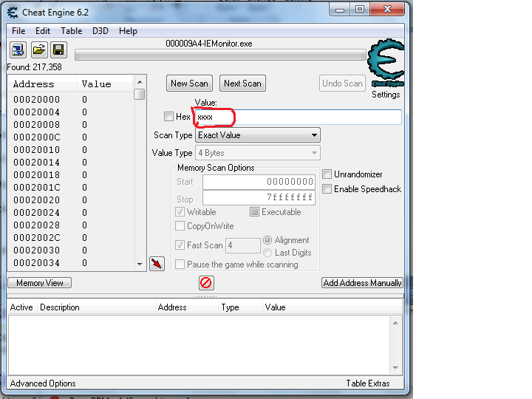532x399 pixels.
Task: Click the Value column header in results
Action: click(x=104, y=84)
